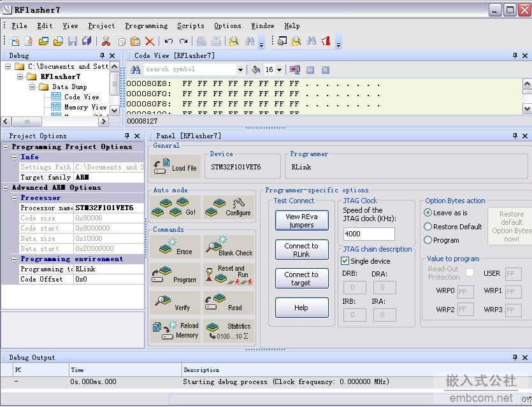The image size is (532, 407).
Task: Click the New Project toolbar icon
Action: [x=15, y=41]
